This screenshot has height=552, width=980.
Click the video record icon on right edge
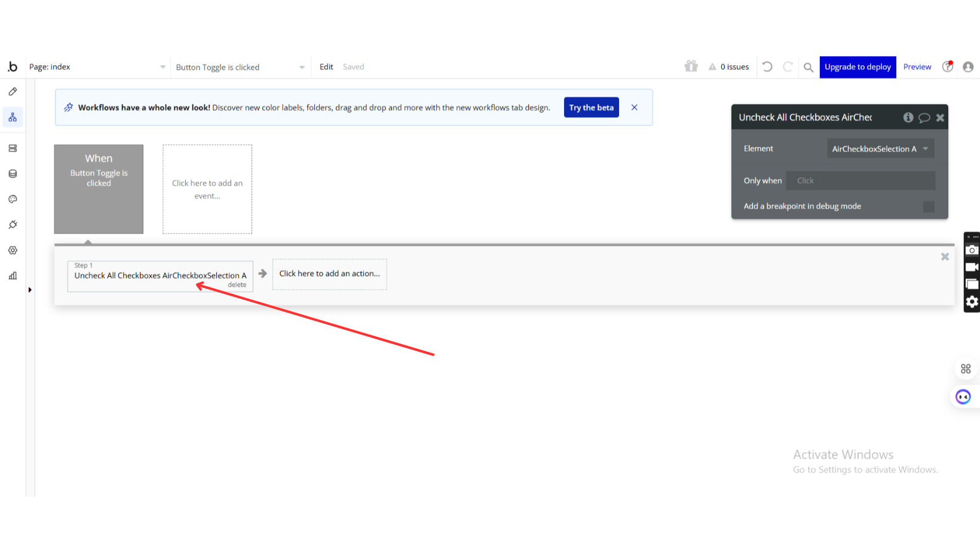pyautogui.click(x=972, y=267)
